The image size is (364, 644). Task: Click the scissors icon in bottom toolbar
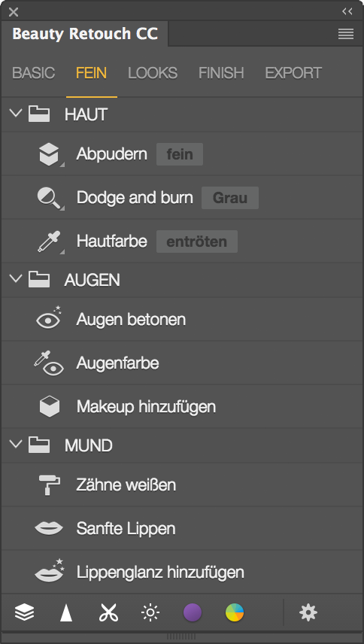click(108, 613)
